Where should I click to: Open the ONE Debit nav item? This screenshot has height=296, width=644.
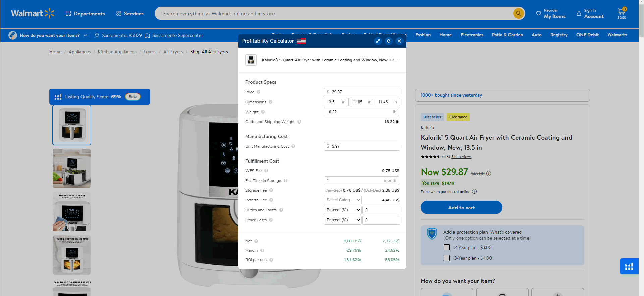(587, 35)
